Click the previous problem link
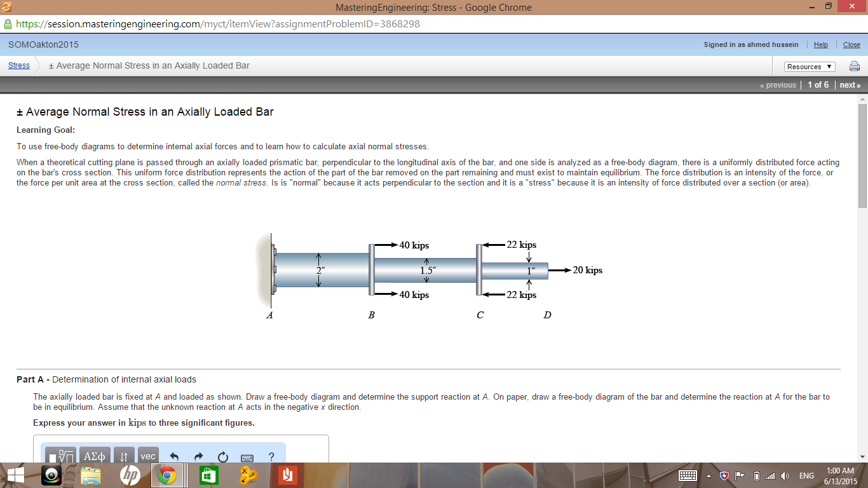 (778, 85)
